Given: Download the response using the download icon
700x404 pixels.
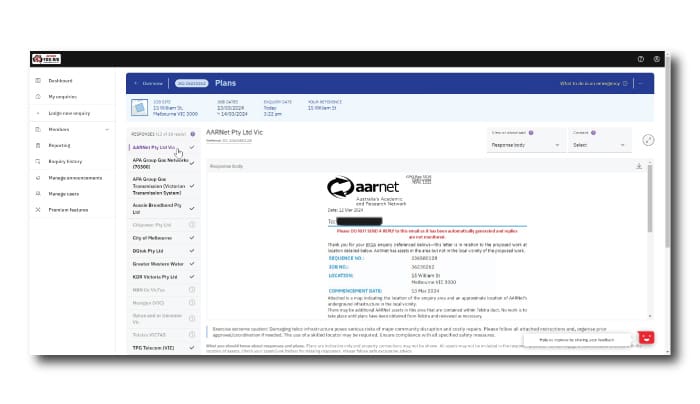Looking at the screenshot, I should (x=638, y=166).
